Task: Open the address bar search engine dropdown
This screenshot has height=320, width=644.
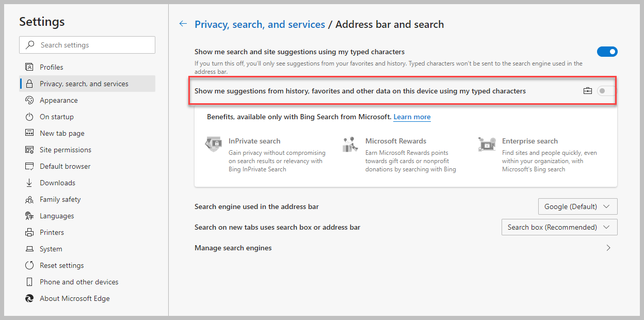Action: pos(577,206)
